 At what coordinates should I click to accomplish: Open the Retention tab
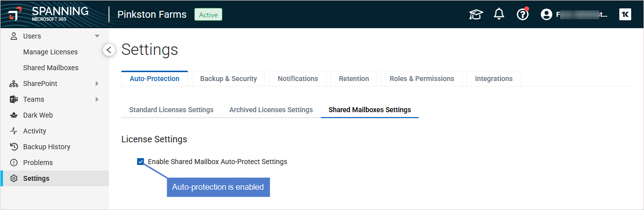coord(354,79)
